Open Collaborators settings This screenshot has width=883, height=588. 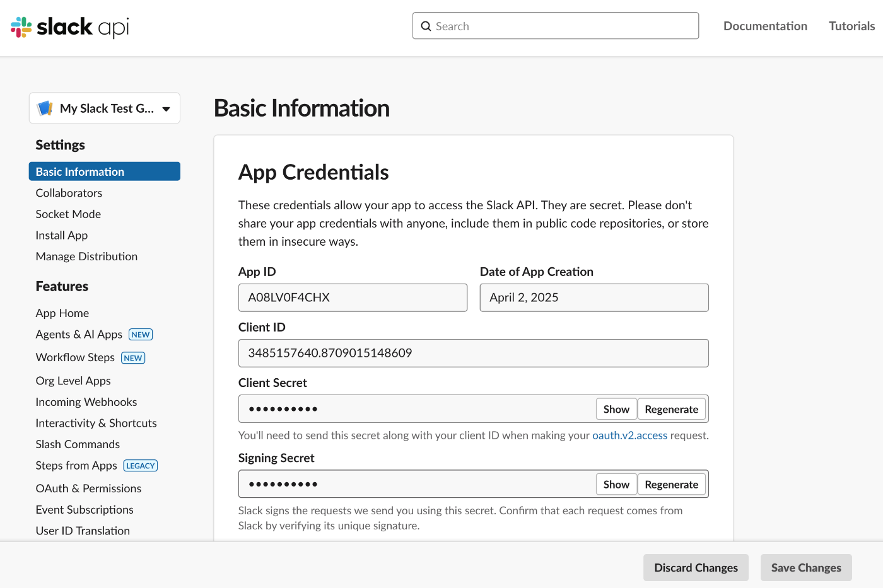coord(69,193)
